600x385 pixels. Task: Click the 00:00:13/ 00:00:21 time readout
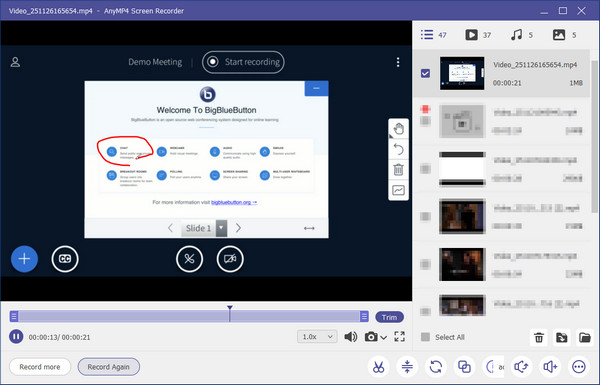59,337
